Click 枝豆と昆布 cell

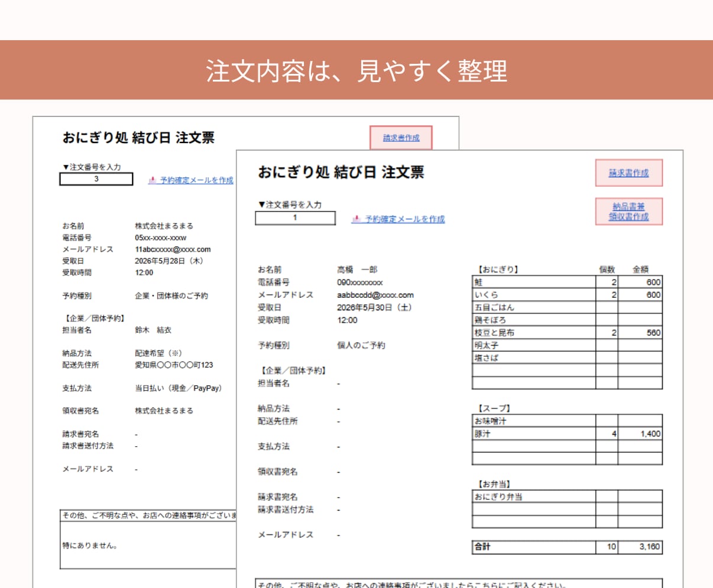(x=534, y=333)
